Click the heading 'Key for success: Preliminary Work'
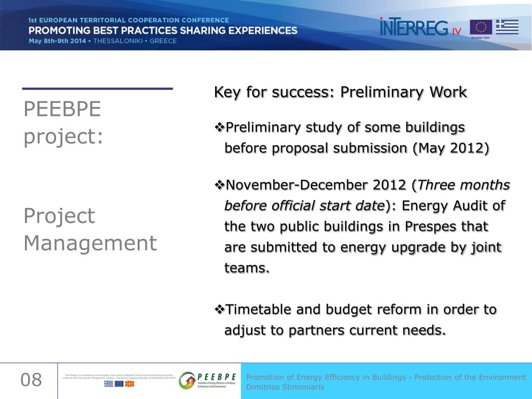 pyautogui.click(x=341, y=92)
